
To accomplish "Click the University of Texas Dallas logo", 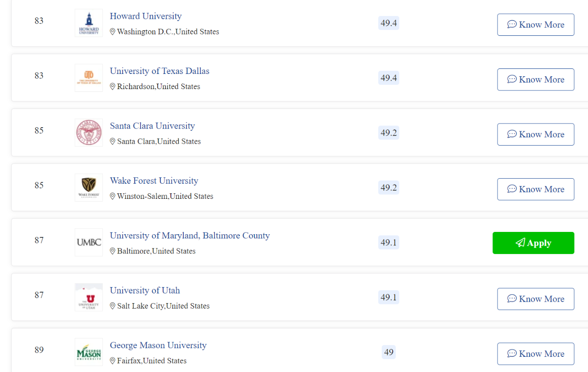I will tap(89, 78).
